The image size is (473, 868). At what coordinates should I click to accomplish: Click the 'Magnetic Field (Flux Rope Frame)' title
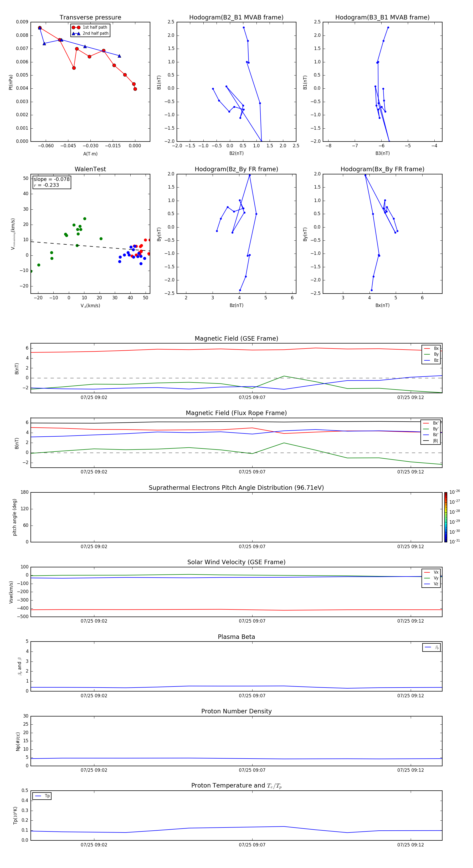236,413
